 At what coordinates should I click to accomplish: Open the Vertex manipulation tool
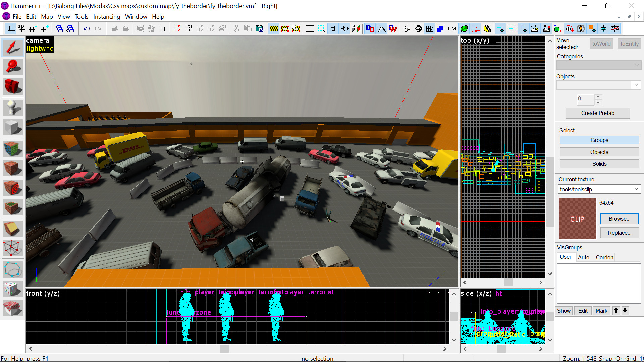click(x=12, y=248)
